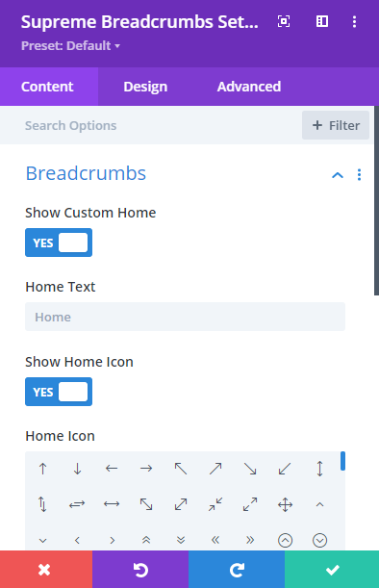The width and height of the screenshot is (379, 588).
Task: Click the Home Text input field
Action: [186, 317]
